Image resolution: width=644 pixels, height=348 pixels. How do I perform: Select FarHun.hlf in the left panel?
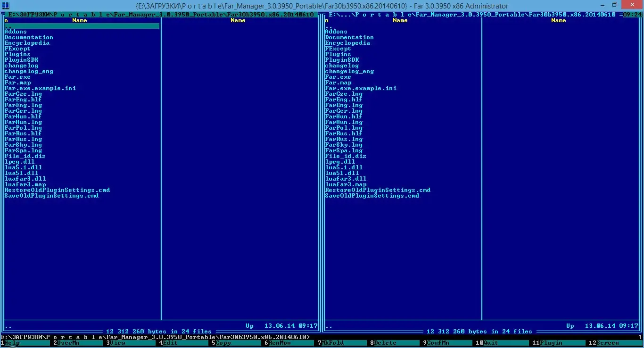coord(23,116)
